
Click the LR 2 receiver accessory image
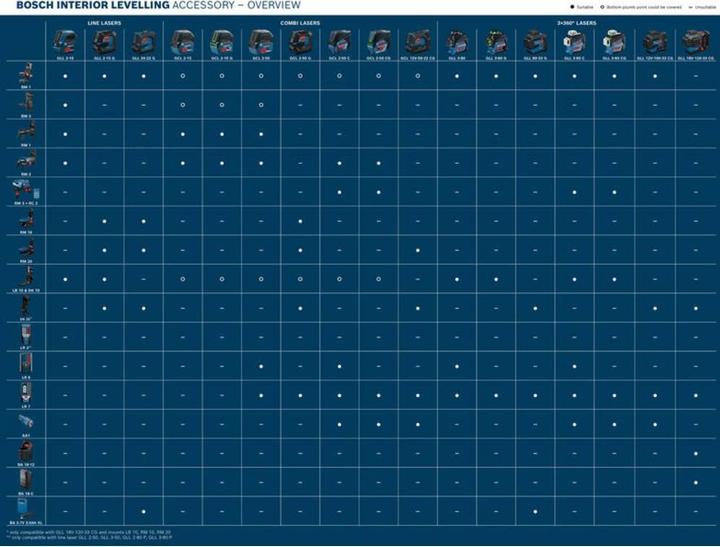26,335
